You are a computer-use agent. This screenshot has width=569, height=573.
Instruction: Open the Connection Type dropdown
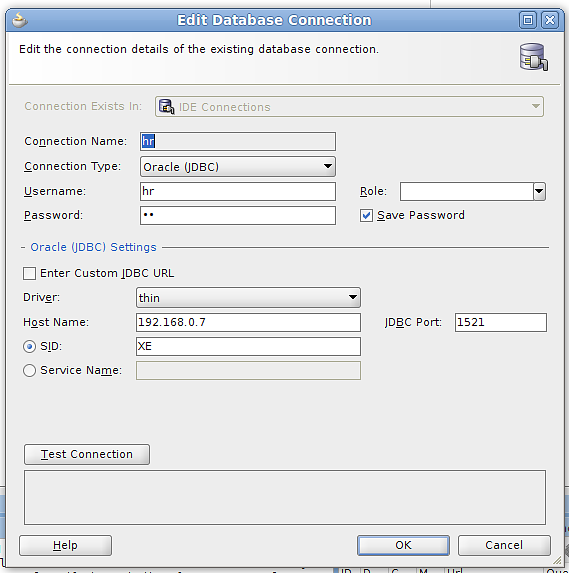pos(238,167)
